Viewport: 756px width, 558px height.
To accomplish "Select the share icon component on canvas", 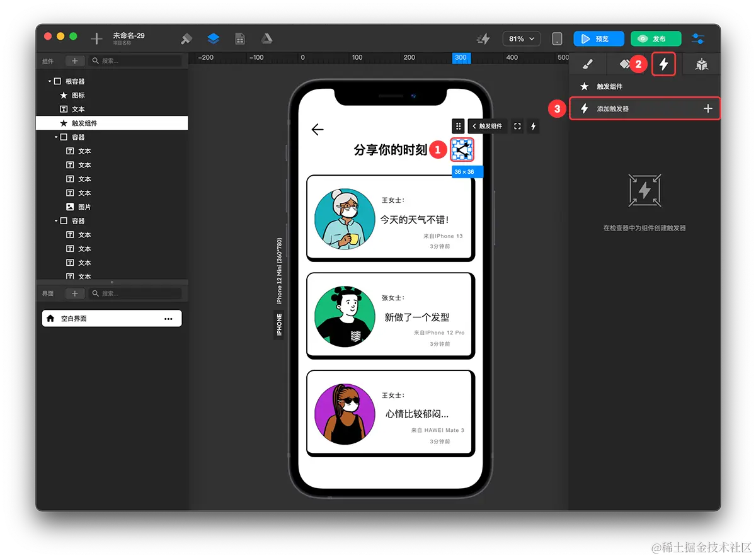I will pyautogui.click(x=462, y=150).
